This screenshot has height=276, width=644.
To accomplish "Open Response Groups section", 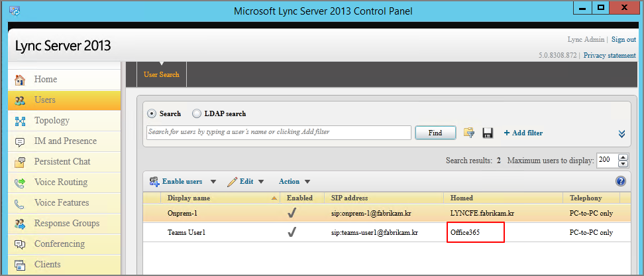I will click(64, 224).
